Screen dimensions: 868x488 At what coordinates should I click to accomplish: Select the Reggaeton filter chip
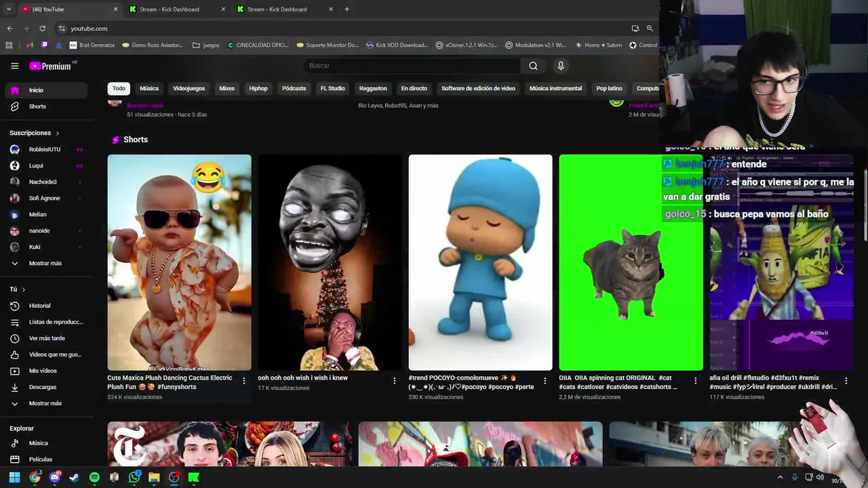(373, 89)
